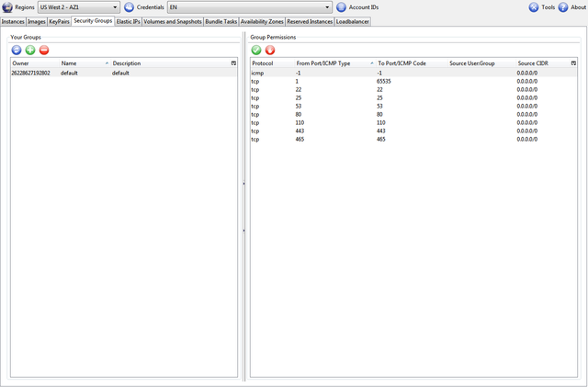Click red minus to delete security group
Screen dimensions: 588x387
(x=44, y=50)
